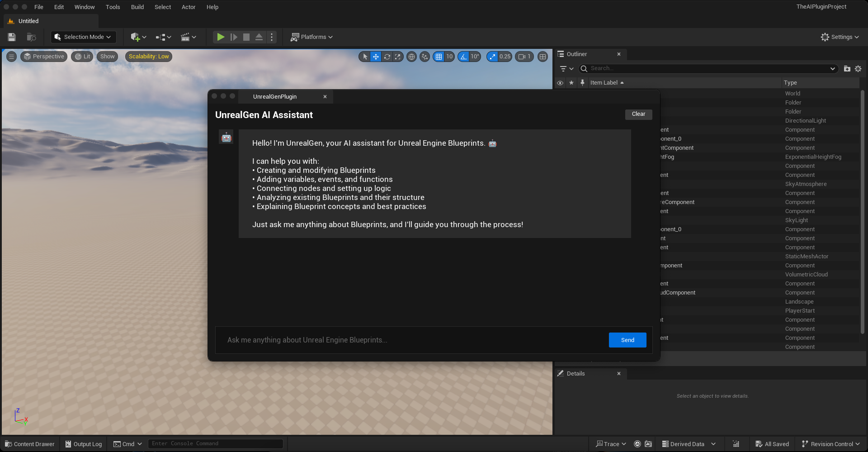Send the message to the AI assistant
868x452 pixels.
(627, 340)
